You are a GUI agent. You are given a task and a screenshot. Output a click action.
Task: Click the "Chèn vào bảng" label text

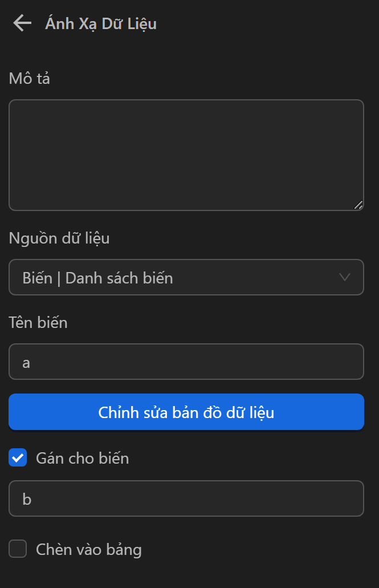pyautogui.click(x=88, y=549)
